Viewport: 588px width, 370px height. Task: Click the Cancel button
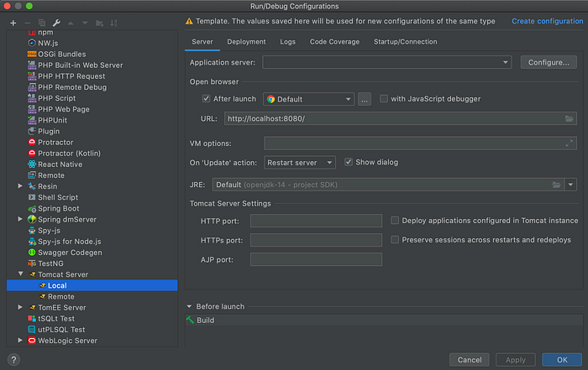pos(470,360)
